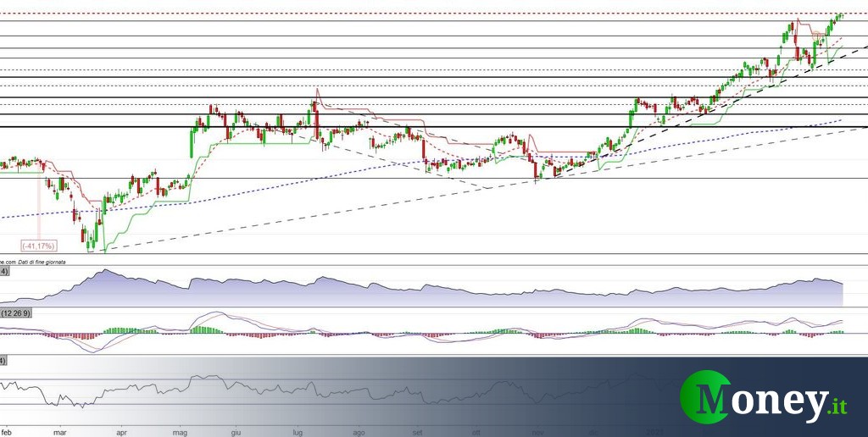This screenshot has height=437, width=868.
Task: Click the bottom oscillator panel's parameter label
Action: pos(3,362)
